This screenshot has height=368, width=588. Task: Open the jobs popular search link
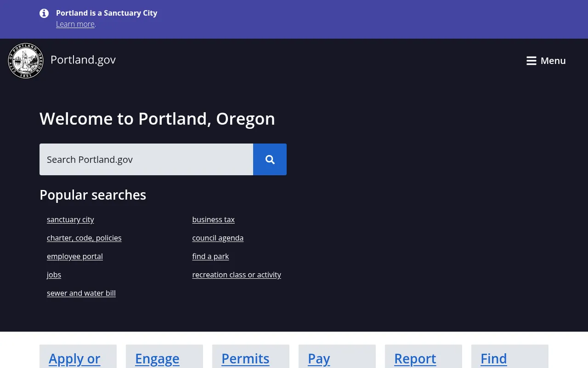coord(54,275)
